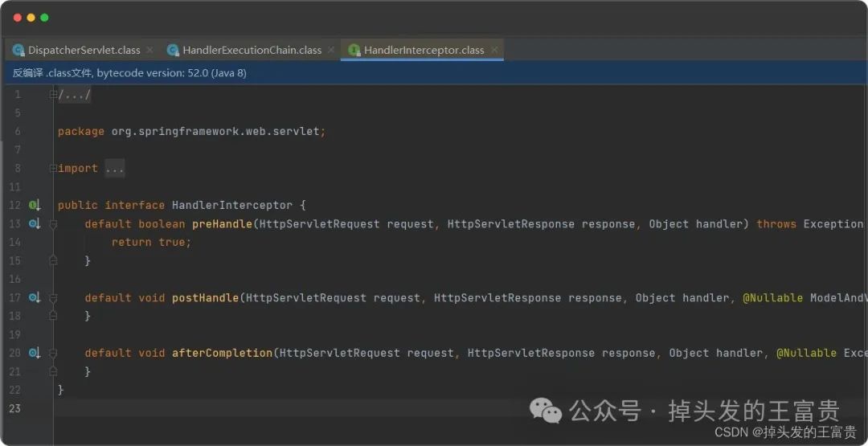
Task: Collapse the preHandle method at line 13
Action: 53,224
